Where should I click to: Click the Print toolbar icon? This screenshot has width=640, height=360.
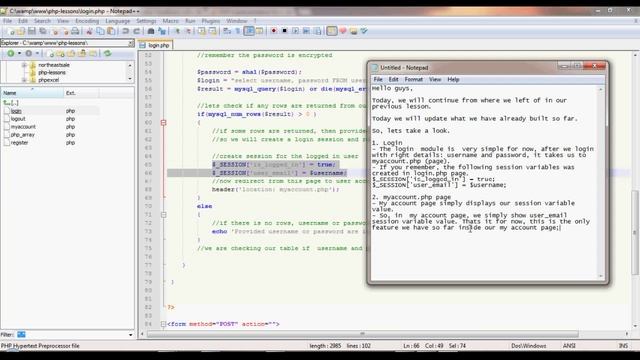(75, 31)
